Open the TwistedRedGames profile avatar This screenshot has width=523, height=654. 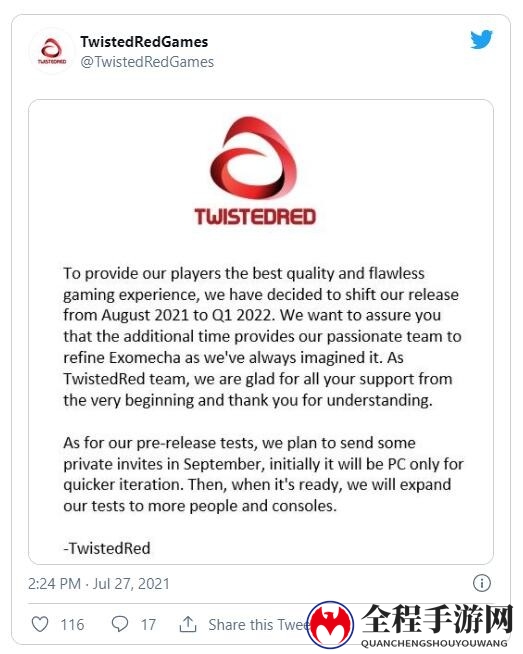[52, 51]
